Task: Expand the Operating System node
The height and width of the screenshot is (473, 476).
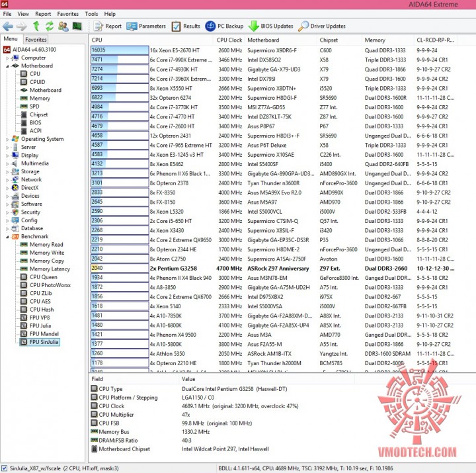Action: (x=7, y=139)
